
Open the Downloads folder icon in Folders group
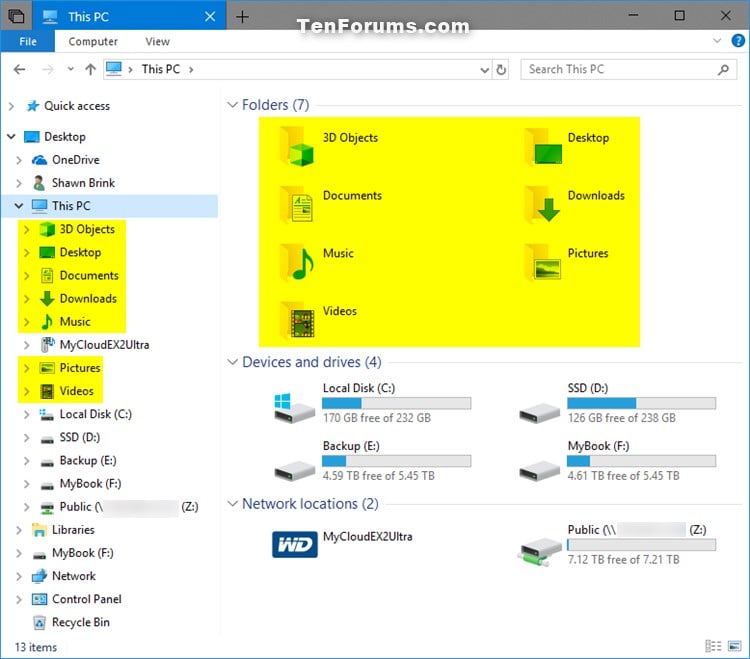coord(543,204)
